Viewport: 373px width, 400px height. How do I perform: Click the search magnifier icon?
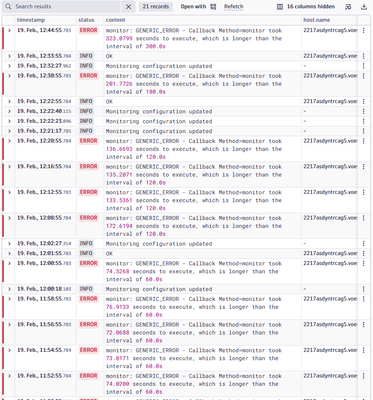pyautogui.click(x=8, y=7)
